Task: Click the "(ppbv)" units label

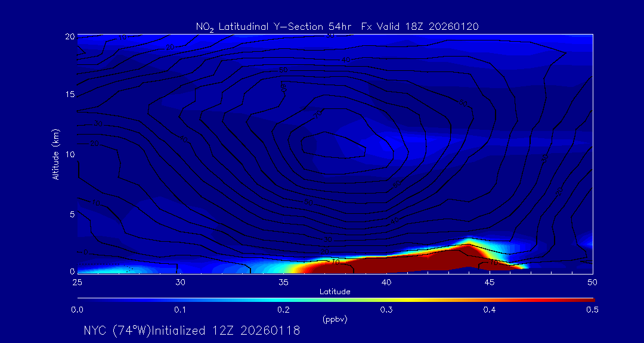Action: 336,320
